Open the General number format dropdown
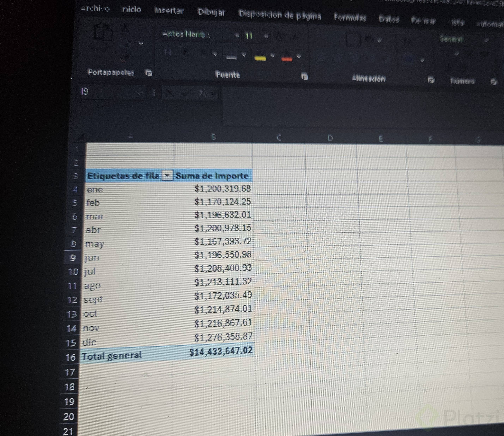The width and height of the screenshot is (504, 436). 486,40
